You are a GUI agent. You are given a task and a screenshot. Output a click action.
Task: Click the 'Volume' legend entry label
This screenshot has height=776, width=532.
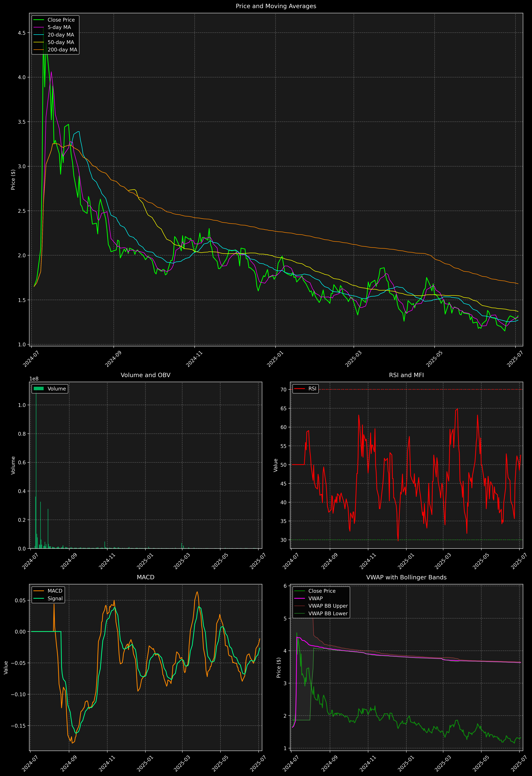point(57,389)
